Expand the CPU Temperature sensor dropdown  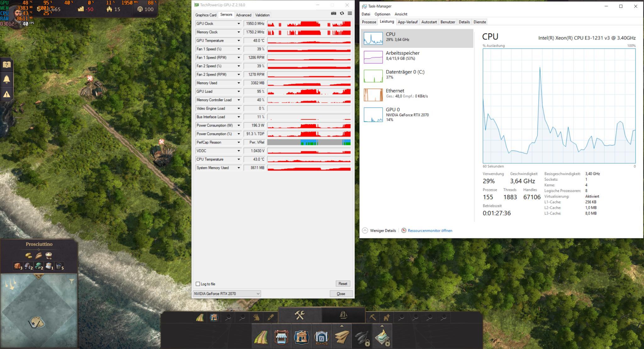(239, 159)
